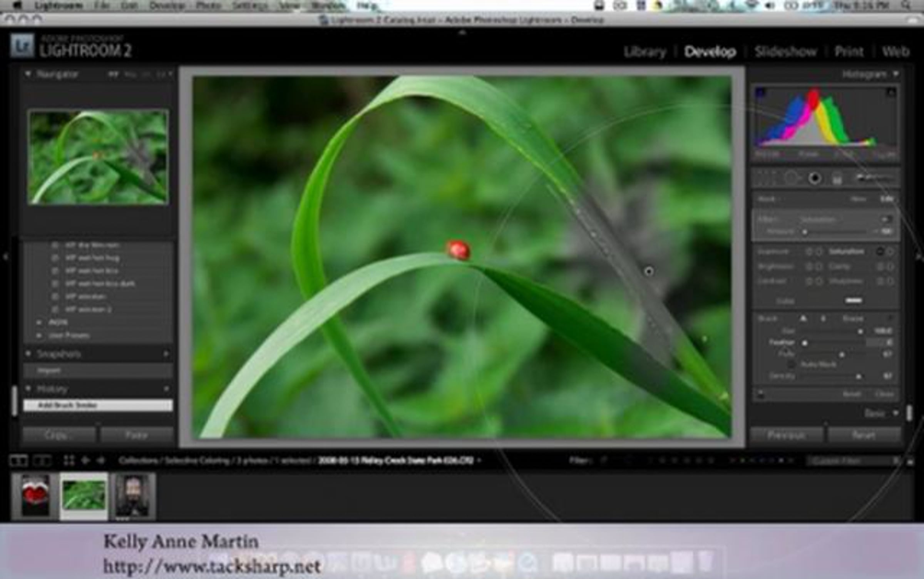
Task: Collapse the History panel
Action: (x=28, y=388)
